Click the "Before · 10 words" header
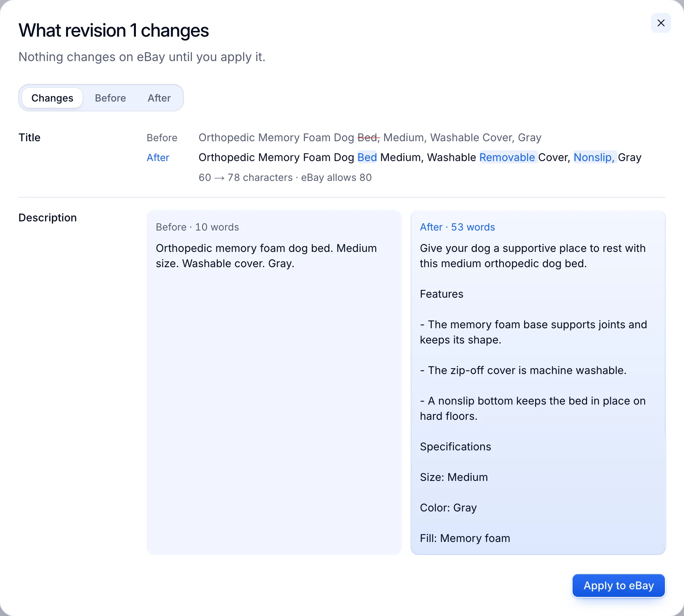 (x=197, y=227)
